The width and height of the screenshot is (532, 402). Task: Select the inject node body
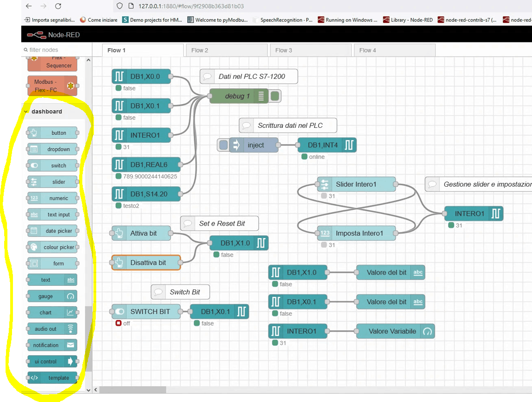(254, 145)
